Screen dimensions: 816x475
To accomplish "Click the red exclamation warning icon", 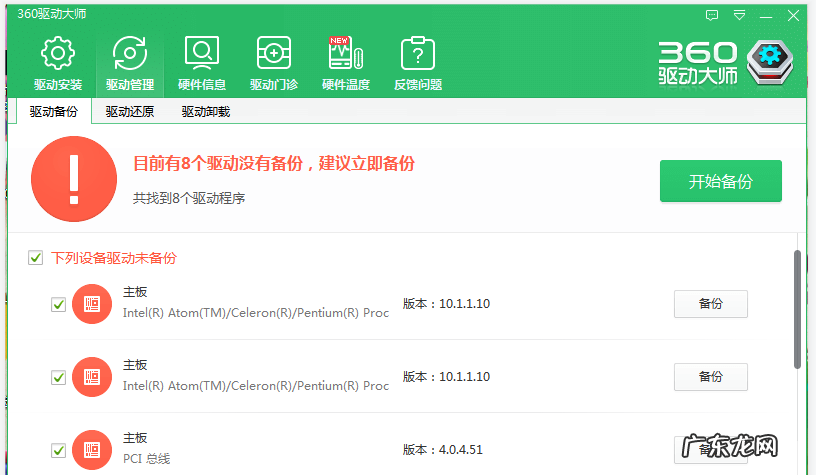I will pos(74,179).
